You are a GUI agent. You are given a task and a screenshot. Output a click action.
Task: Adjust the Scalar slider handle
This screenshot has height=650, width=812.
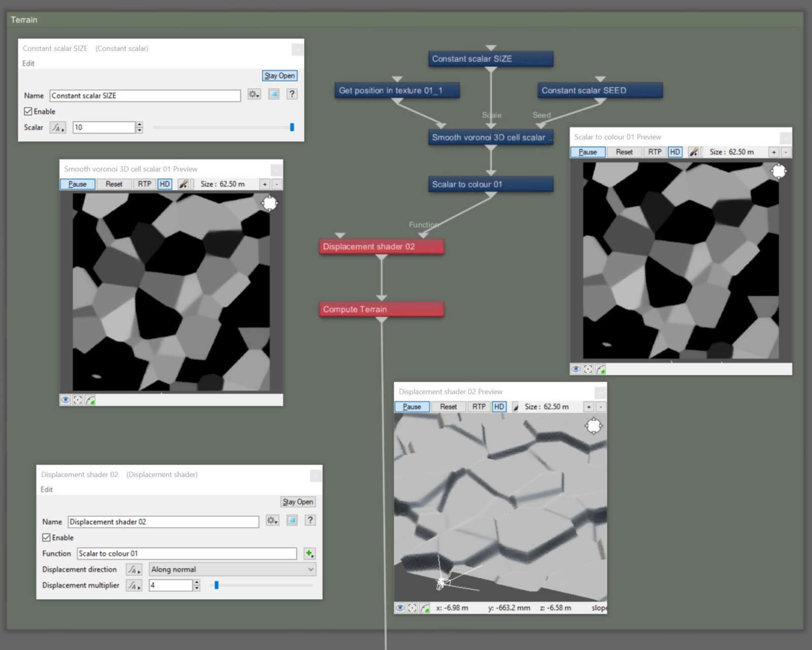point(292,127)
